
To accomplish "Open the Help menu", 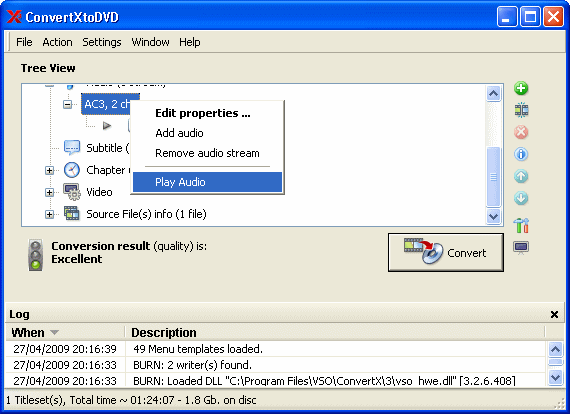I will 190,42.
